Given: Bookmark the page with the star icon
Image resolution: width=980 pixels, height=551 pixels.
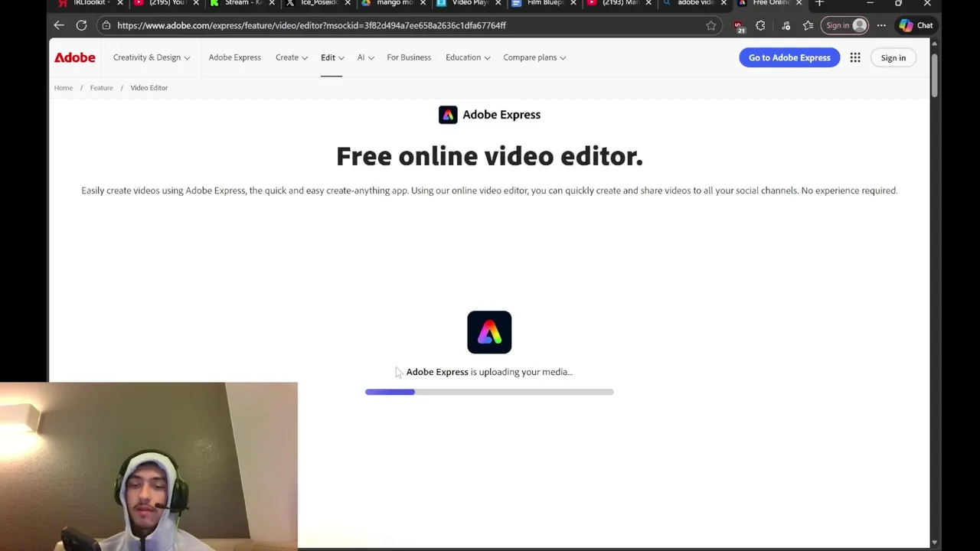Looking at the screenshot, I should point(711,25).
